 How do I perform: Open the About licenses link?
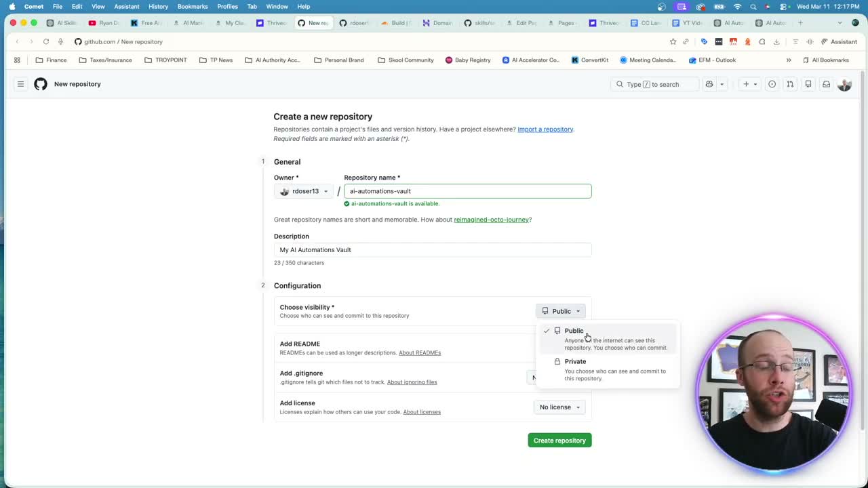click(422, 412)
